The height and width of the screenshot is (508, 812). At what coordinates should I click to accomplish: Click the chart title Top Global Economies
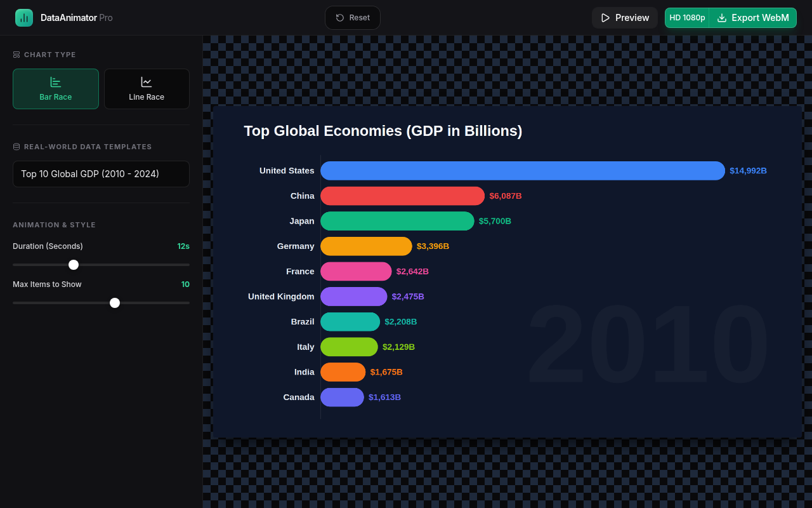[383, 131]
